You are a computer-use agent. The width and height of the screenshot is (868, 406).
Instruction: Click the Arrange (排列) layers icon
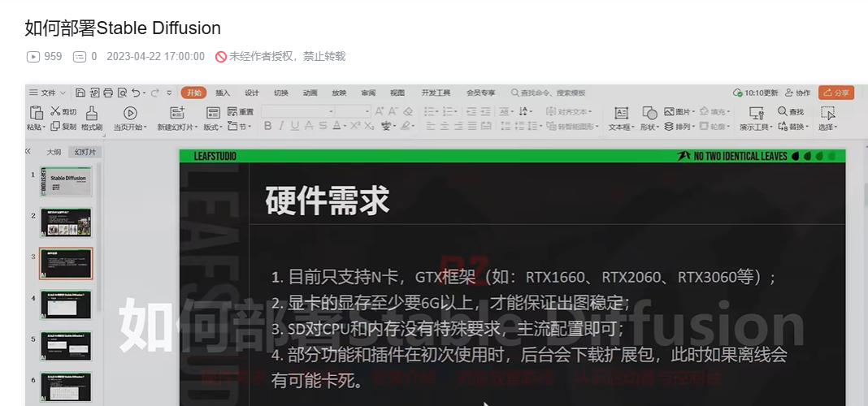pyautogui.click(x=669, y=126)
